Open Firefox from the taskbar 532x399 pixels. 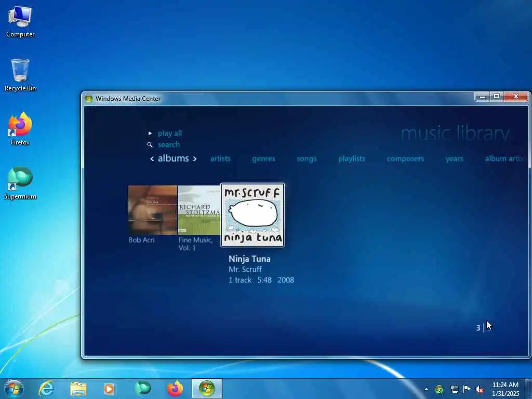pos(175,389)
